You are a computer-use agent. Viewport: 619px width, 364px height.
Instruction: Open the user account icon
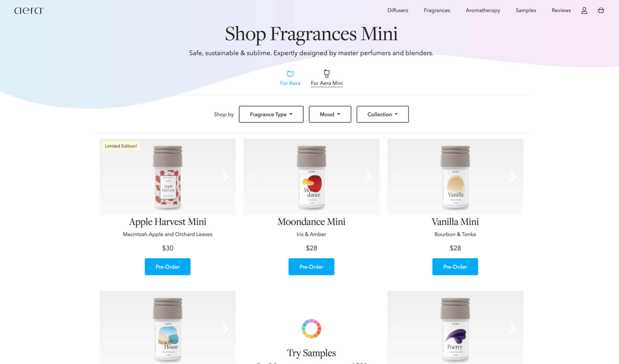coord(584,10)
